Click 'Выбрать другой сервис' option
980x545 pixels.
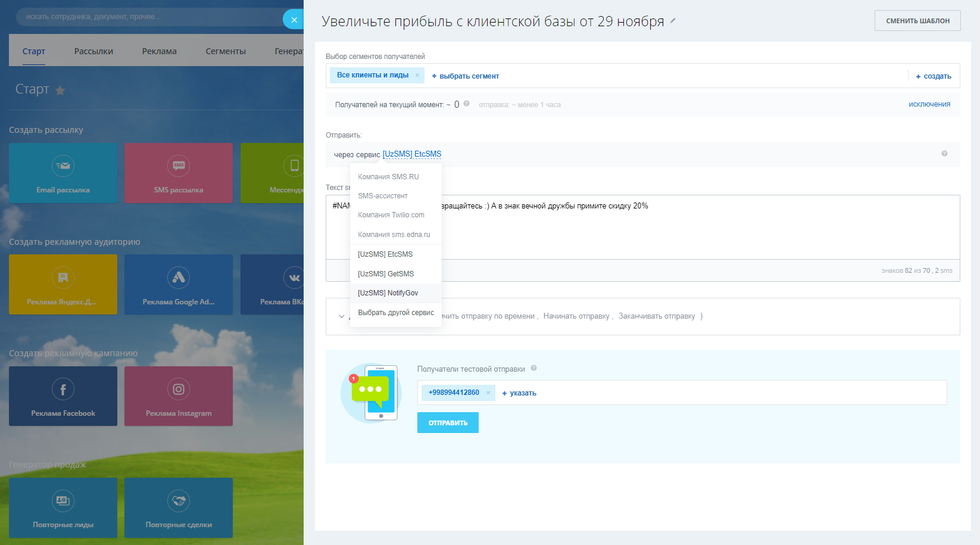(396, 313)
